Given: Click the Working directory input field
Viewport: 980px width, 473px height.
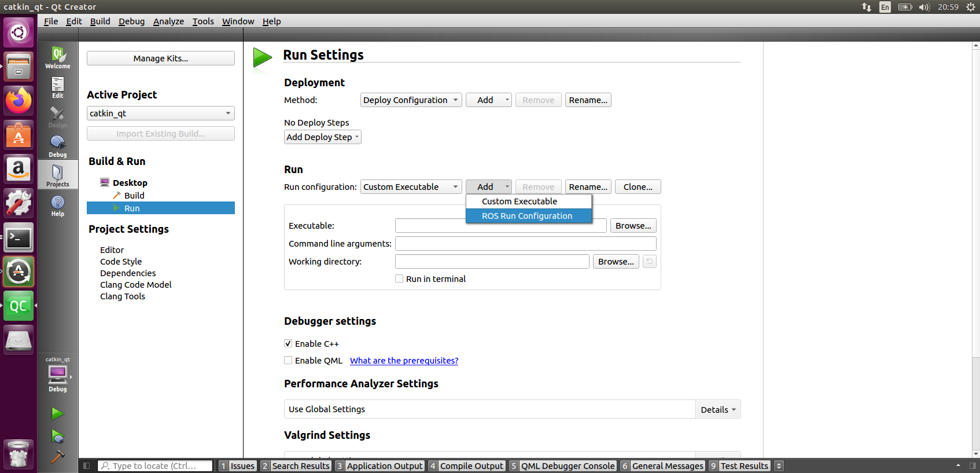Looking at the screenshot, I should (492, 262).
